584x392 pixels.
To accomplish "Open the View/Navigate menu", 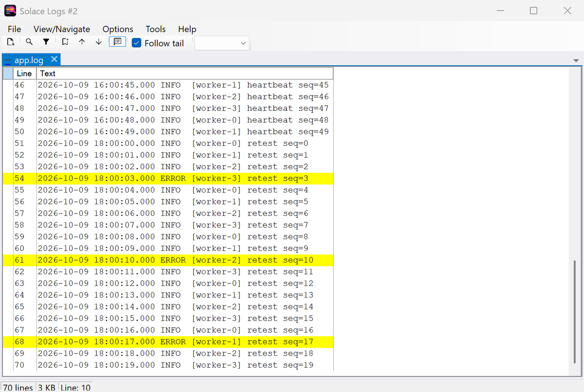I will tap(62, 29).
